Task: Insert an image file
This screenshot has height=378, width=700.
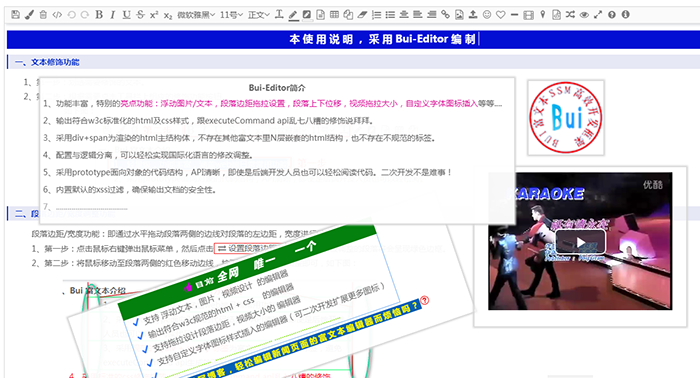Action: click(x=459, y=15)
